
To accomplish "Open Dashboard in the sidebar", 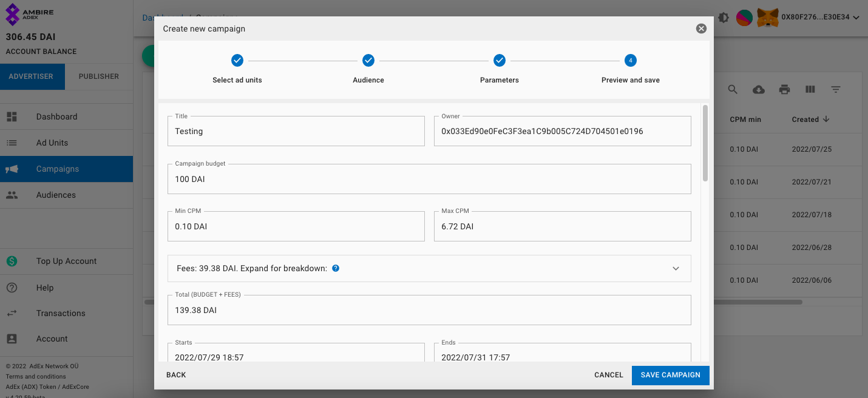I will pyautogui.click(x=66, y=116).
